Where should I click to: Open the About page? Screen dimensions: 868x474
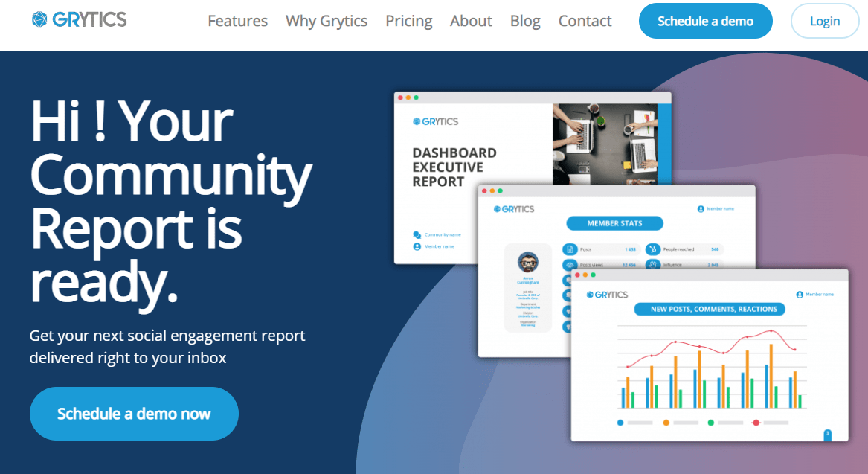tap(471, 21)
